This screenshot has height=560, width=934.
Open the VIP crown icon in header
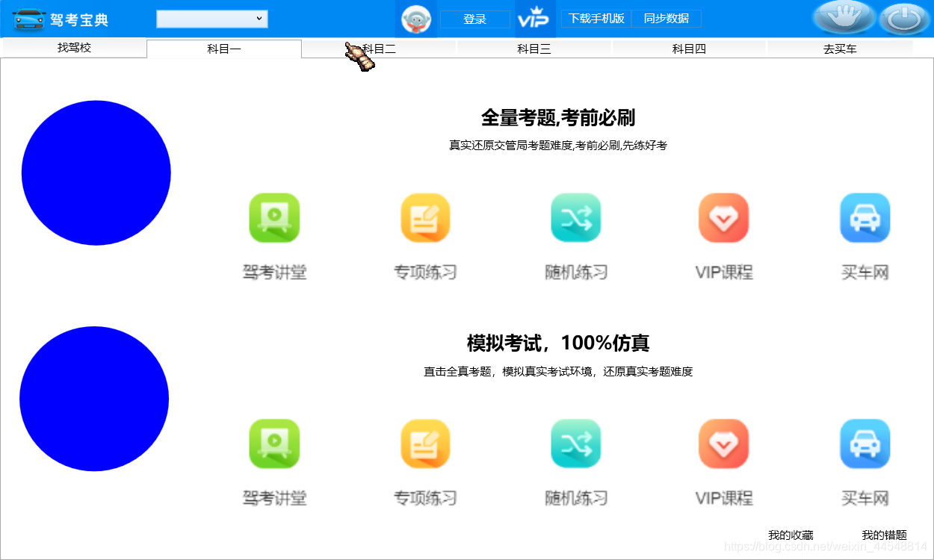click(535, 19)
